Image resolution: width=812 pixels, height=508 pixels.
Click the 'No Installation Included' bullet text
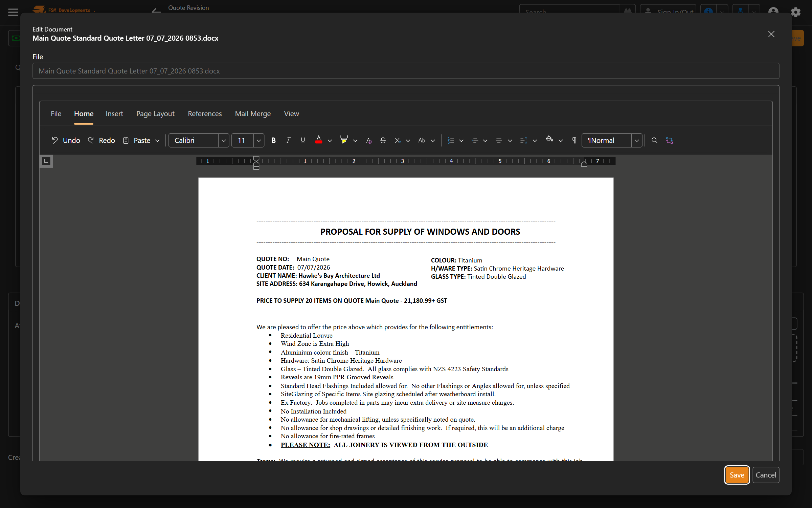click(x=313, y=411)
